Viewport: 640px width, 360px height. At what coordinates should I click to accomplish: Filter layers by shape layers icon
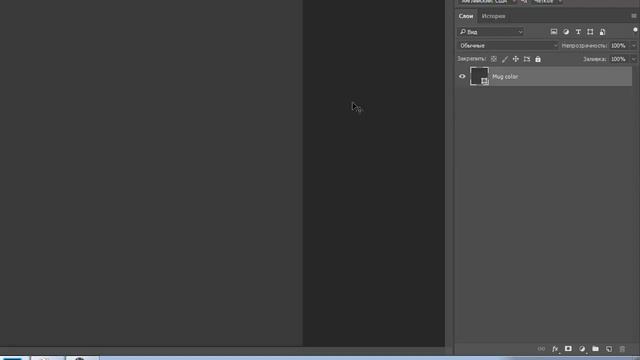click(x=590, y=32)
